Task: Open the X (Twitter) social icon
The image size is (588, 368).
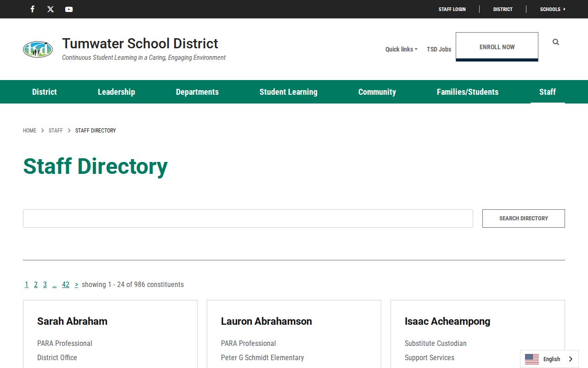Action: coord(51,9)
